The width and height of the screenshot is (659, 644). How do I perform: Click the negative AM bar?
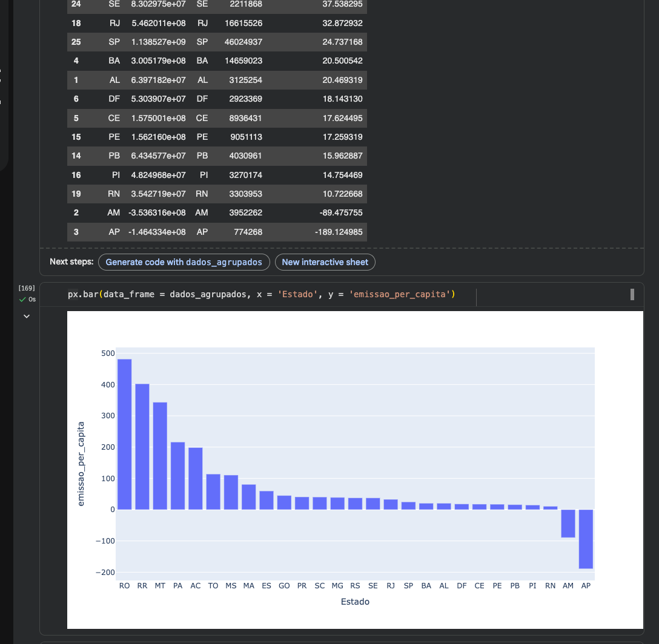568,524
